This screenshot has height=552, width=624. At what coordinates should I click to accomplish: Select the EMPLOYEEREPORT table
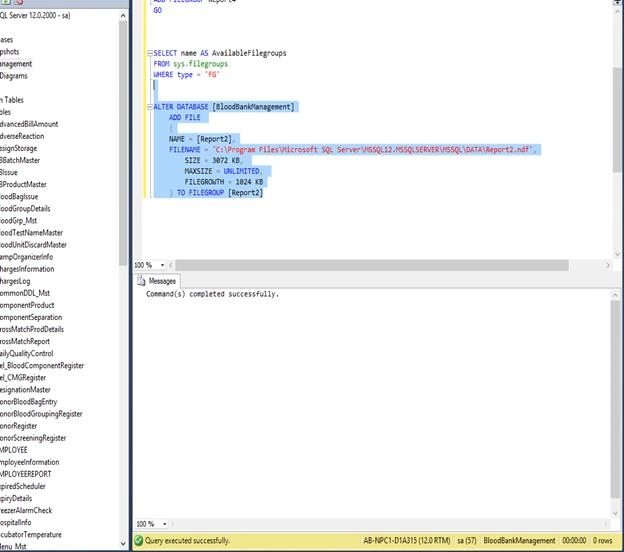coord(26,474)
